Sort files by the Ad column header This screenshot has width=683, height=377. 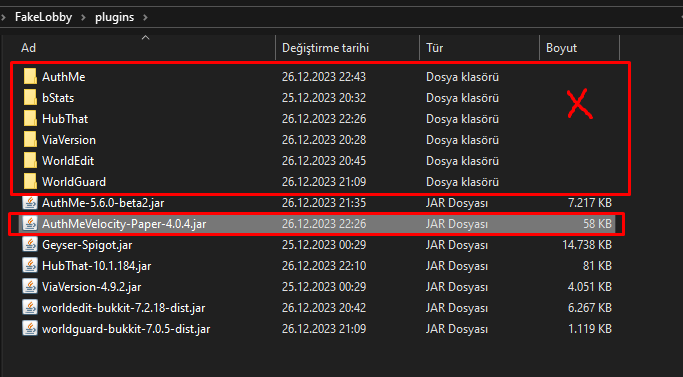point(28,48)
